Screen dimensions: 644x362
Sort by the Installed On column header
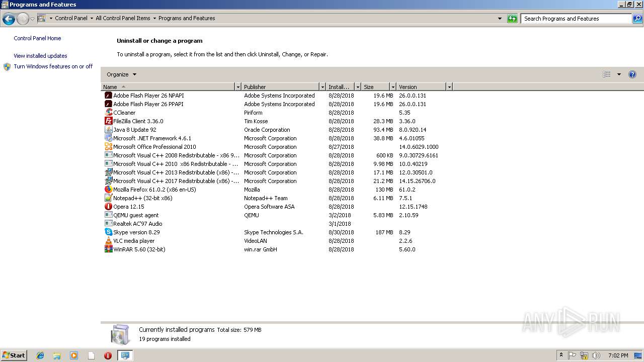pos(340,87)
